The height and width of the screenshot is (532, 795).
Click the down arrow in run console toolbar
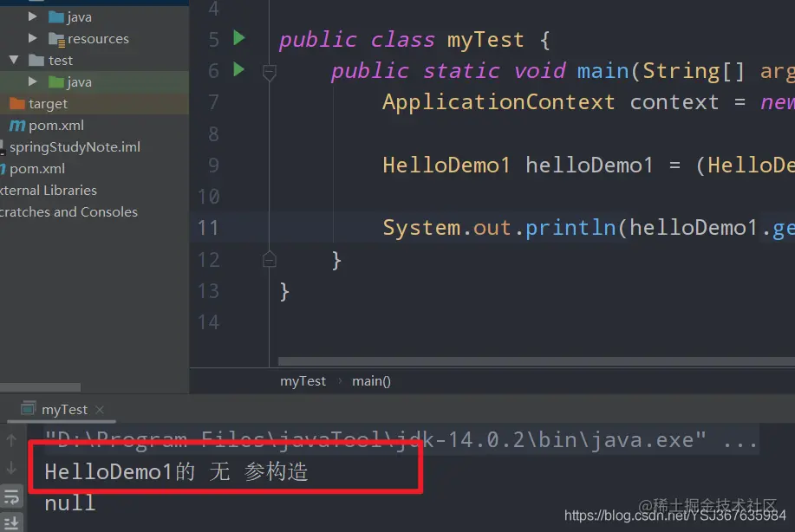[11, 468]
